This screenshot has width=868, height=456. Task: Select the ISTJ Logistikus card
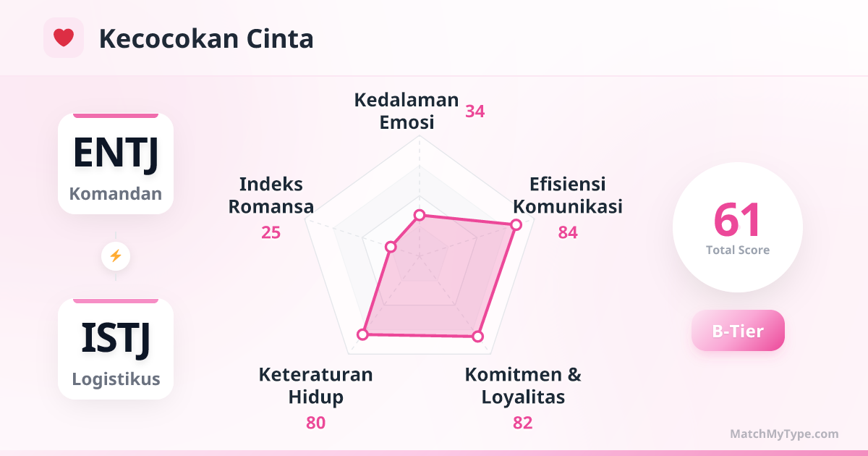click(x=116, y=350)
